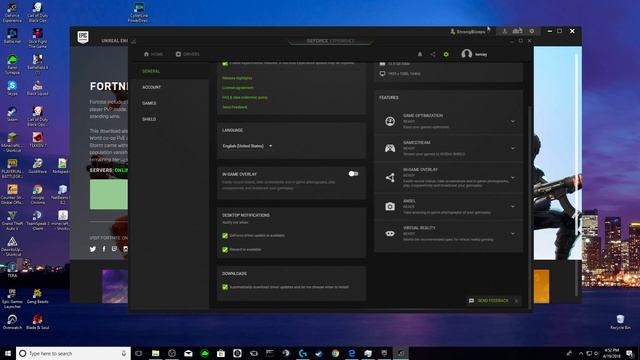Open the Release highlights link
Image resolution: width=640 pixels, height=360 pixels.
point(237,78)
